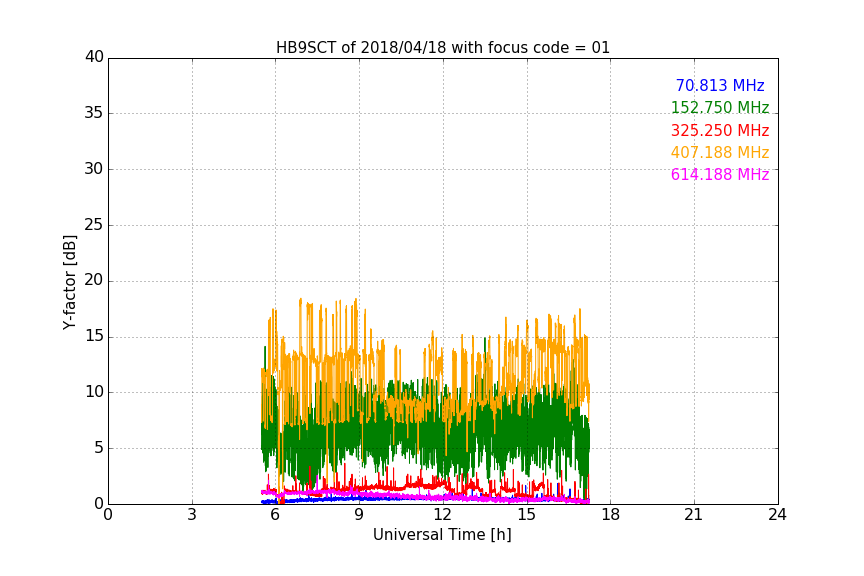The width and height of the screenshot is (864, 576).
Task: Click the 'Y-factor [dB]' axis label
Action: point(69,282)
